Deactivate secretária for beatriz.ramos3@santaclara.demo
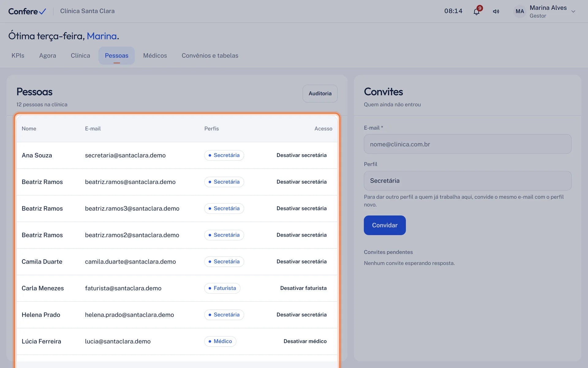This screenshot has height=368, width=588. tap(301, 209)
